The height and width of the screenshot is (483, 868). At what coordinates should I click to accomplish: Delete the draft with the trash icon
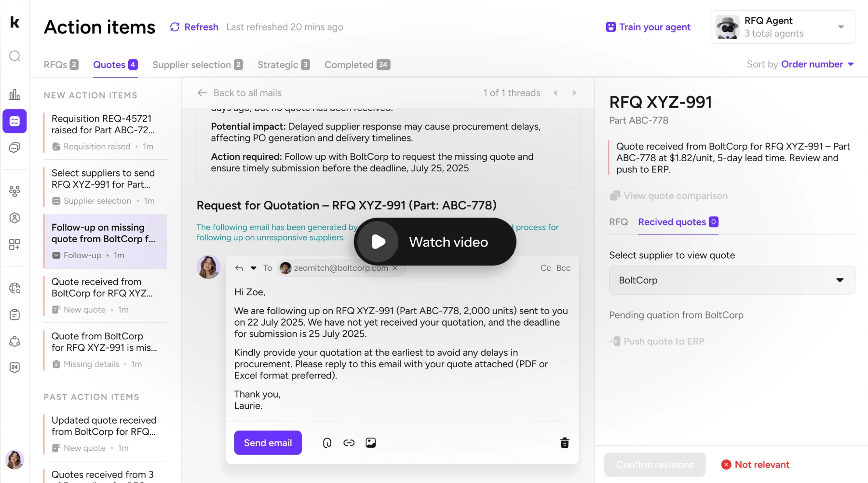pyautogui.click(x=564, y=443)
